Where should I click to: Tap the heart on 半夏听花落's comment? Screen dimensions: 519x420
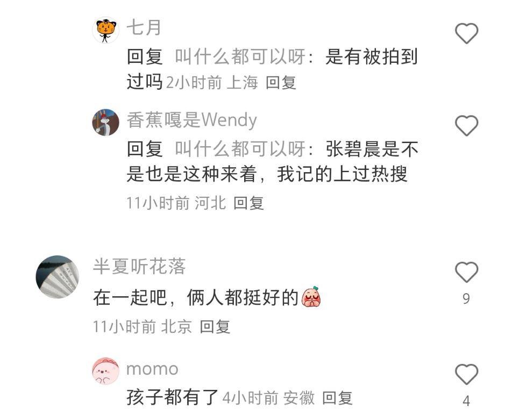coord(466,272)
